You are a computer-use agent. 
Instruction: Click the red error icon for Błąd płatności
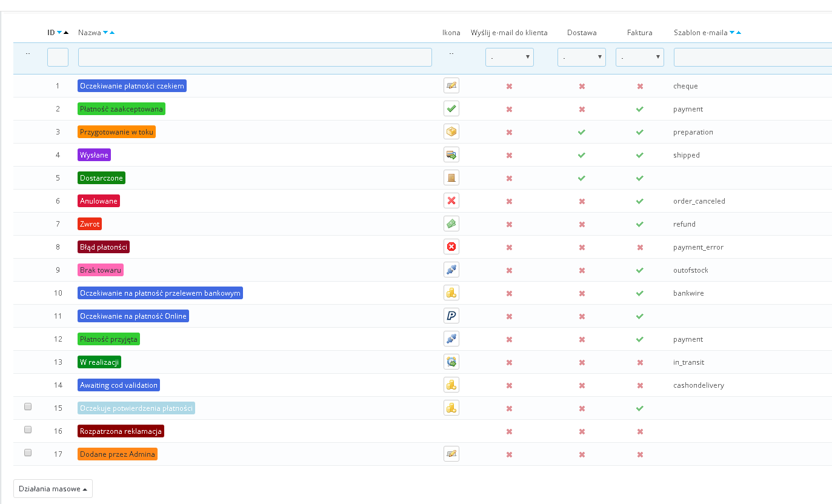click(x=451, y=247)
